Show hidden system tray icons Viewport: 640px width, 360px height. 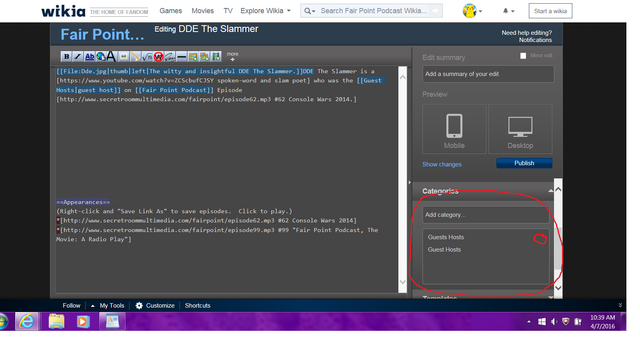529,322
